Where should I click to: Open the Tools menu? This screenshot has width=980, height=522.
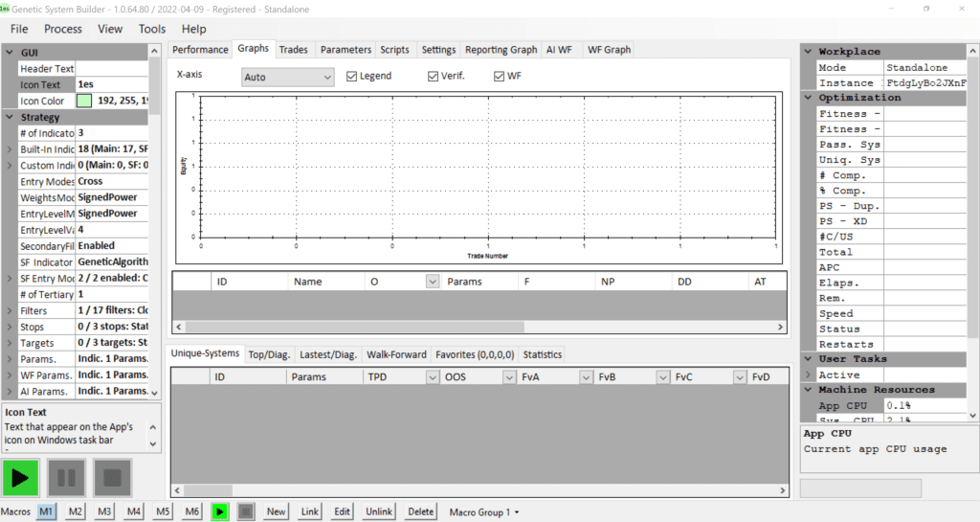151,30
